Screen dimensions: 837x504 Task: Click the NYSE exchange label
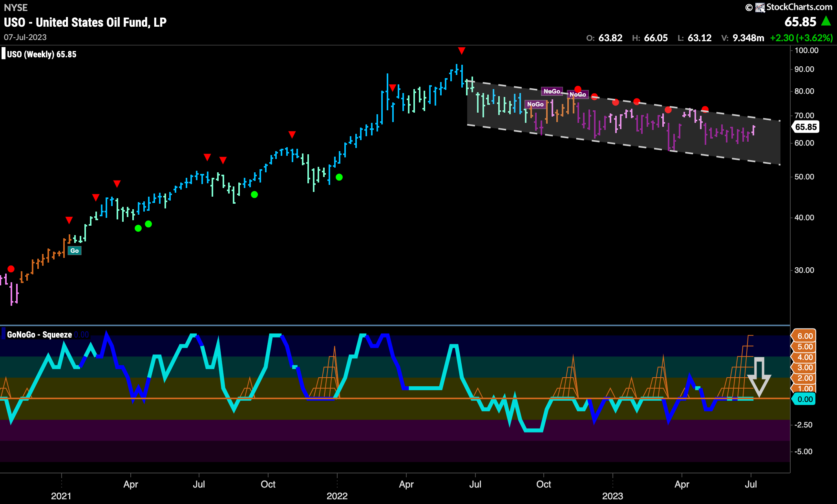click(x=16, y=8)
